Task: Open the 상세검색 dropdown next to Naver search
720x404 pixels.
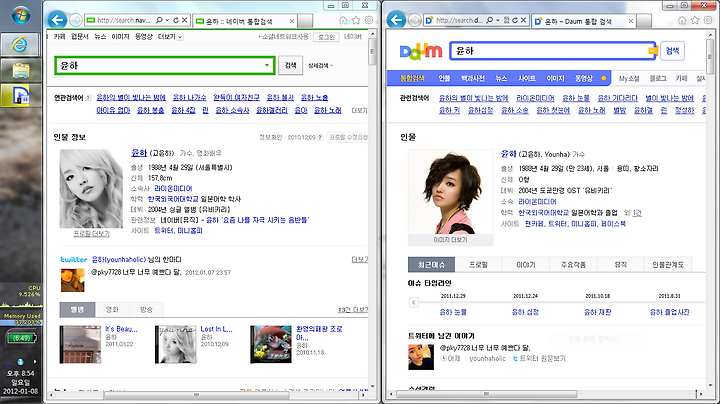Action: [320, 66]
